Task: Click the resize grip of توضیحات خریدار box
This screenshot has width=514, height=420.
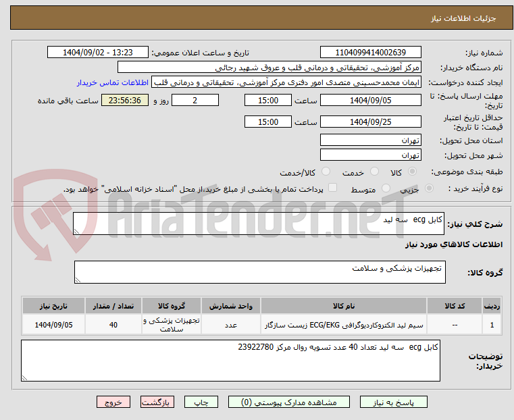Action: tap(24, 377)
